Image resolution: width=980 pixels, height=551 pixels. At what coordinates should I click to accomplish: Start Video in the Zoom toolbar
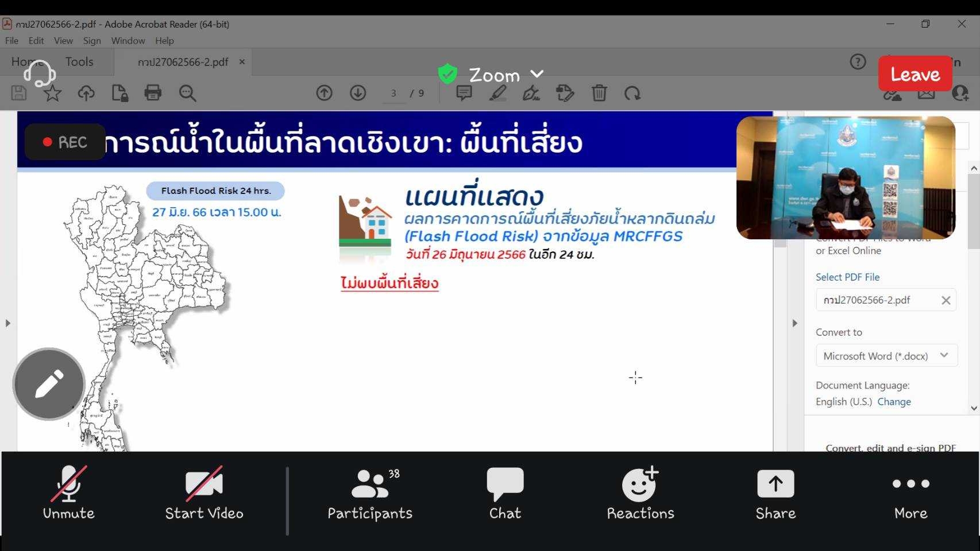[x=204, y=493]
